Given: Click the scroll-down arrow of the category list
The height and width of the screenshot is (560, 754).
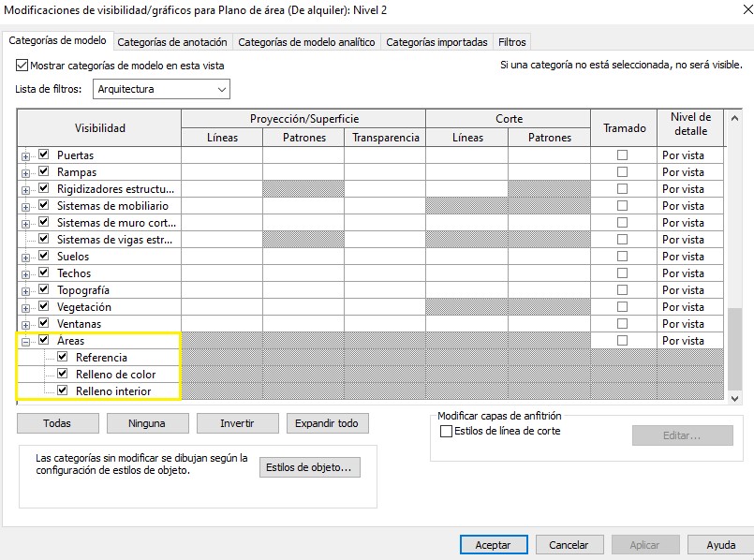Looking at the screenshot, I should tap(734, 398).
